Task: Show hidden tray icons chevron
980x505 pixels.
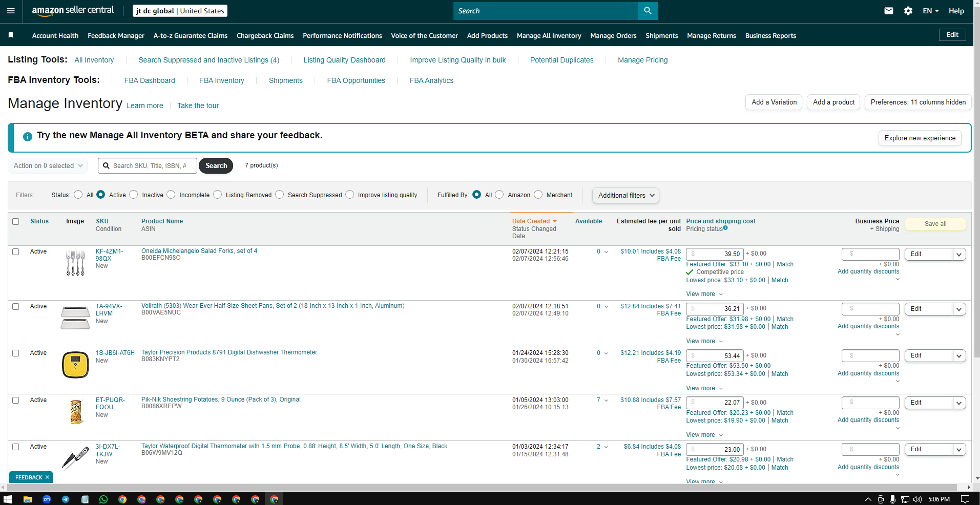Action: coord(868,499)
